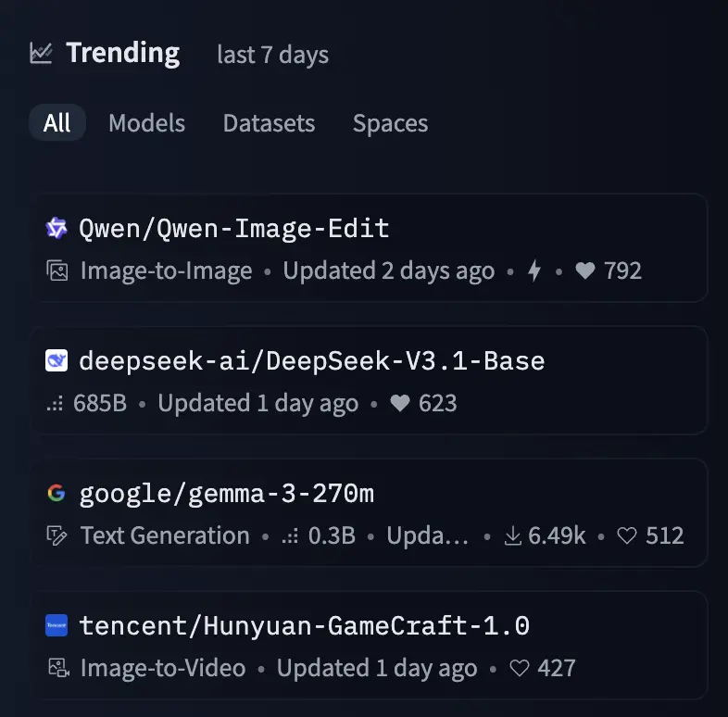Click the Trending chart icon
This screenshot has width=728, height=717.
point(41,53)
